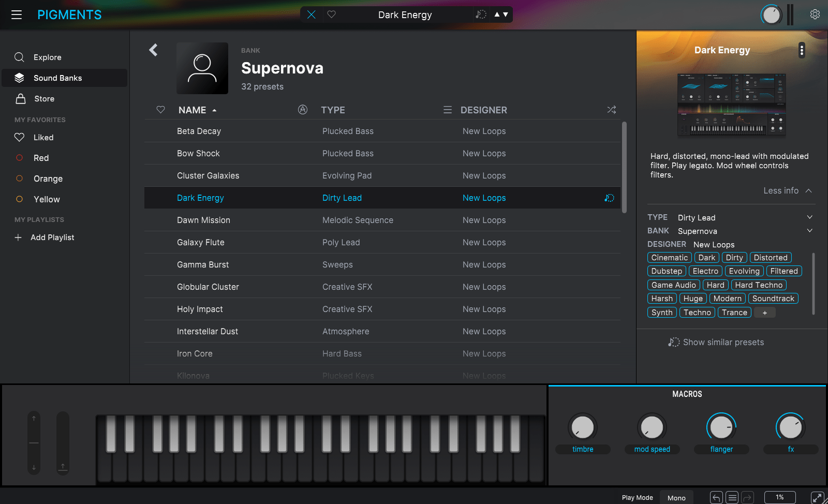Open the edit history list icon
Viewport: 828px width, 504px height.
pos(732,498)
